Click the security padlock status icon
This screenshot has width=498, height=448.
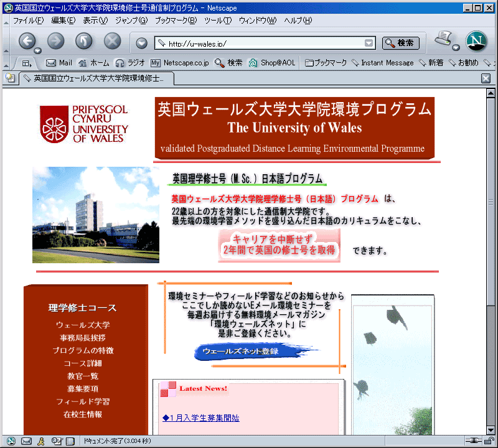tap(489, 441)
